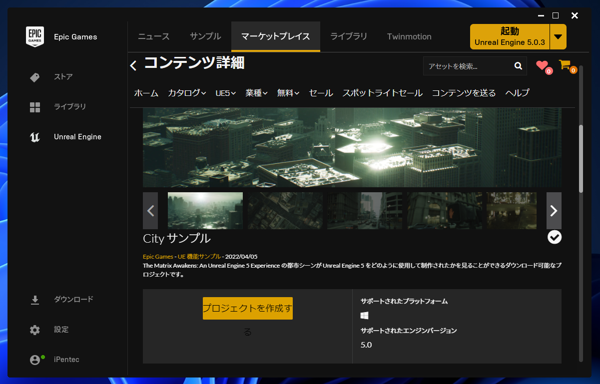
Task: Open the UE 機能サンプル category link
Action: (x=199, y=257)
